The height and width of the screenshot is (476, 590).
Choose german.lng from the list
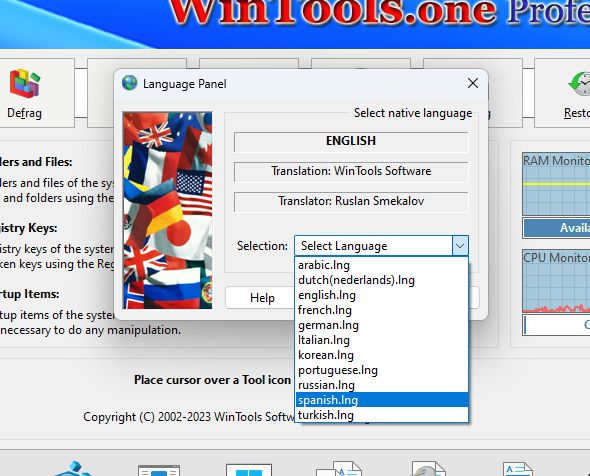[382, 325]
